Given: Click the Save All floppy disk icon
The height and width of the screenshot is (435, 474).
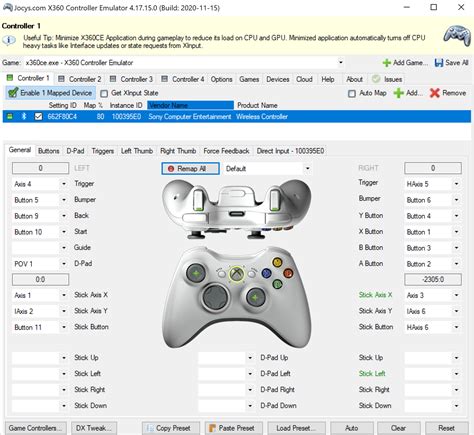Looking at the screenshot, I should click(439, 63).
